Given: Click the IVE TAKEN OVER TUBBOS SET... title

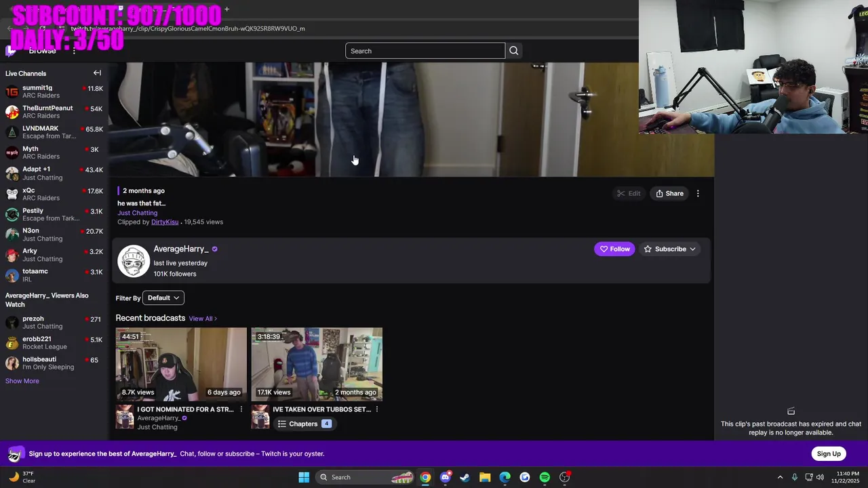Looking at the screenshot, I should [321, 409].
